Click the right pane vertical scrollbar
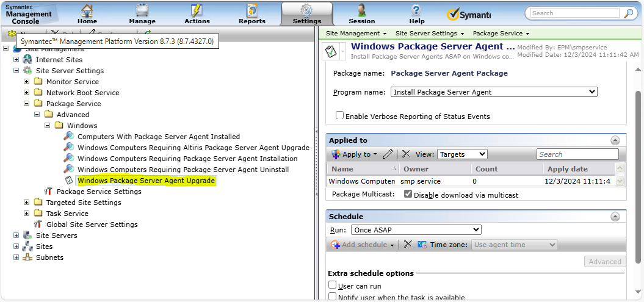 click(639, 176)
